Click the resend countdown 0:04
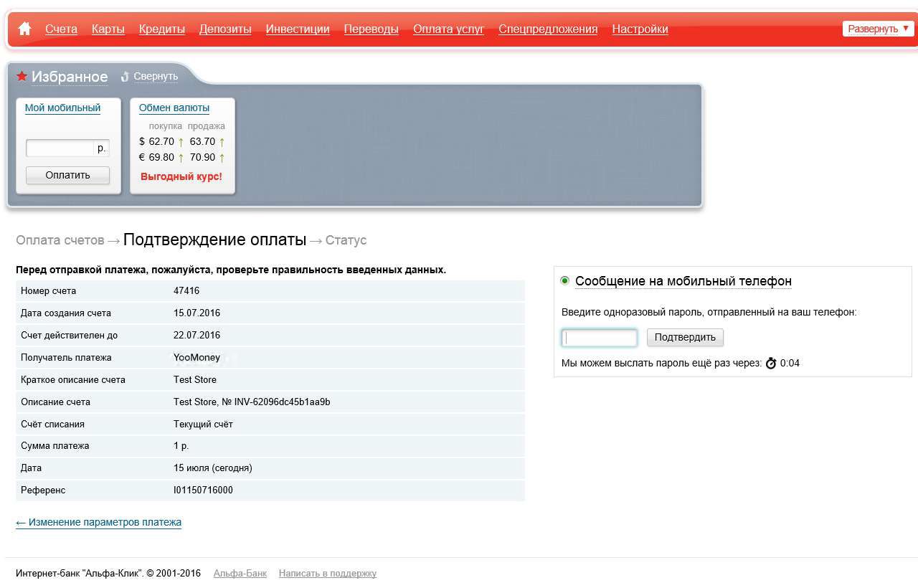918x588 pixels. (x=790, y=364)
